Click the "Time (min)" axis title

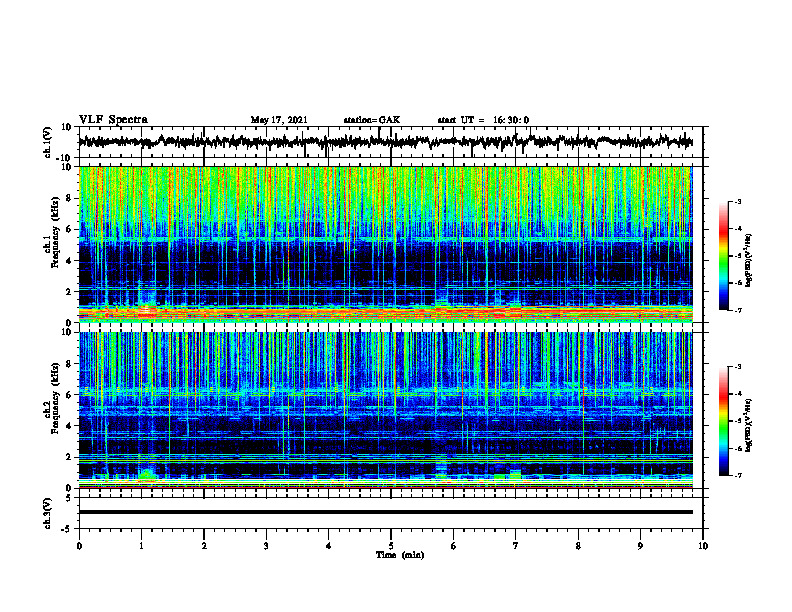pos(400,555)
